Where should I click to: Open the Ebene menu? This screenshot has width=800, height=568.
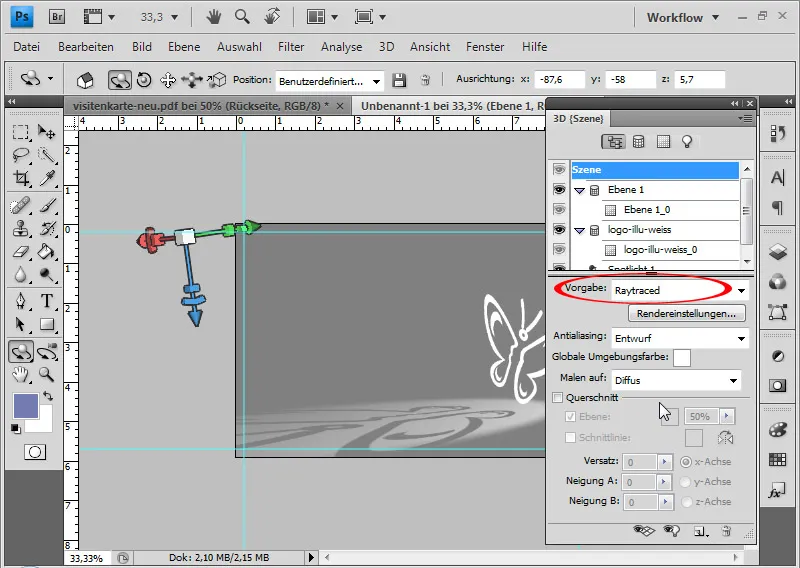click(x=184, y=47)
